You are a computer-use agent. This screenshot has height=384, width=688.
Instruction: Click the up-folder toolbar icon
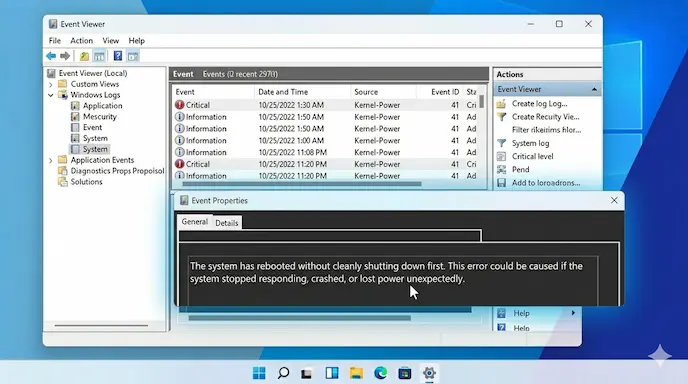84,56
